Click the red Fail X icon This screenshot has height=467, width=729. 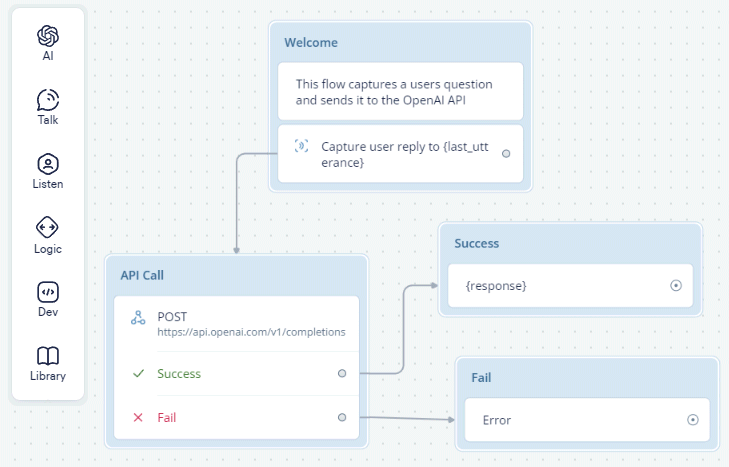(139, 417)
